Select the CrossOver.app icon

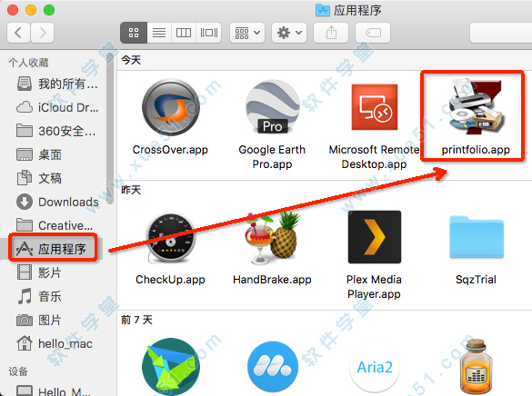tap(171, 107)
